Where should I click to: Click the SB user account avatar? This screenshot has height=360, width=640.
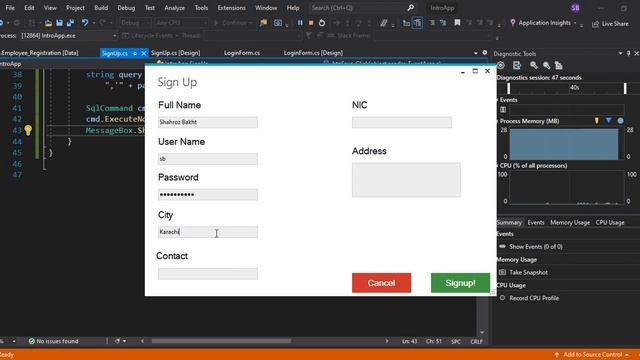click(575, 8)
